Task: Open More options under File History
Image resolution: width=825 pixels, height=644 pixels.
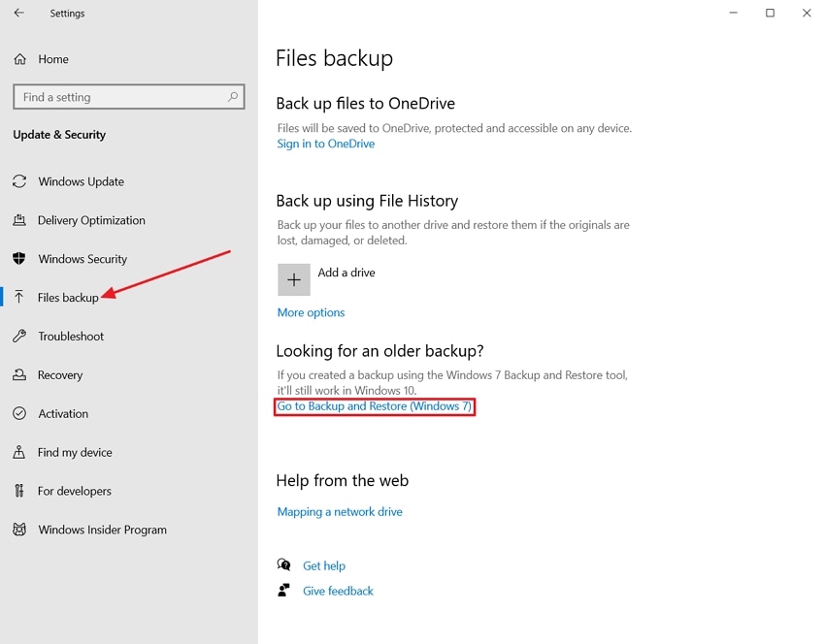Action: coord(311,312)
